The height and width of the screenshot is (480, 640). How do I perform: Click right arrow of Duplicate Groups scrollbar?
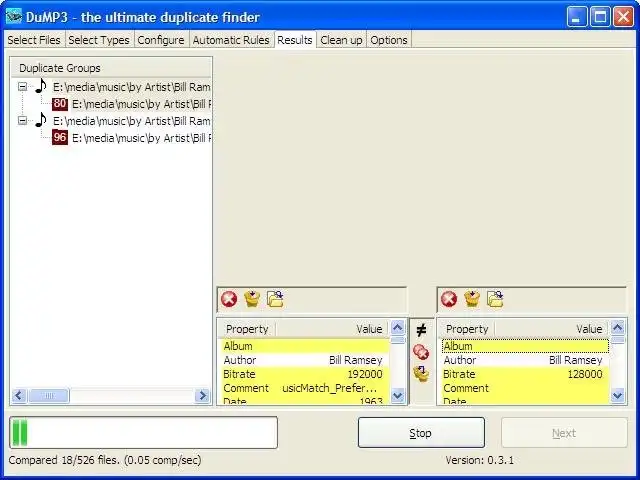point(202,396)
